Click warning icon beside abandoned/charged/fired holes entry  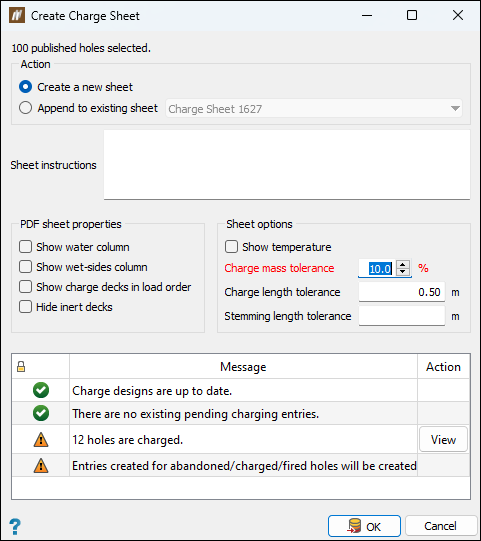click(x=41, y=466)
